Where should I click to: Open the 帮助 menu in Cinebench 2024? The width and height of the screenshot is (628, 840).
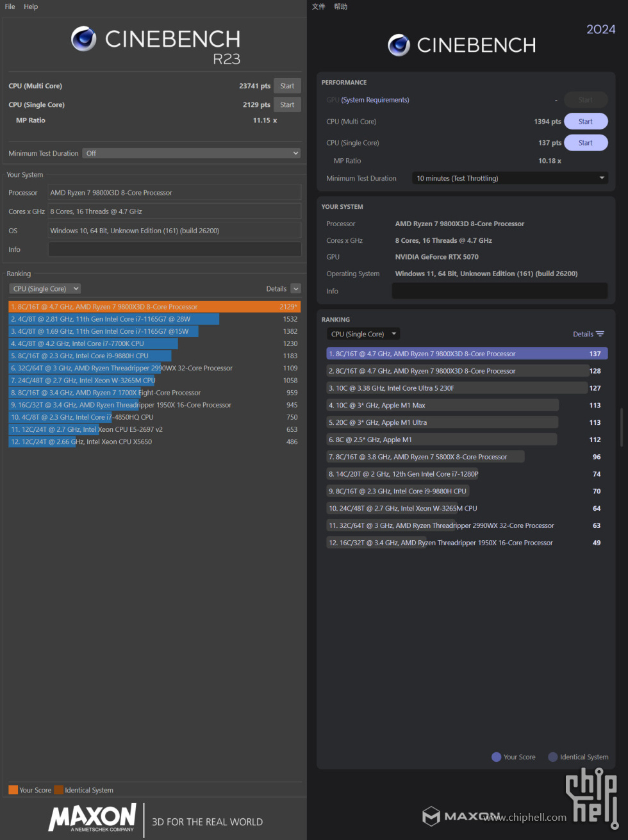(340, 6)
